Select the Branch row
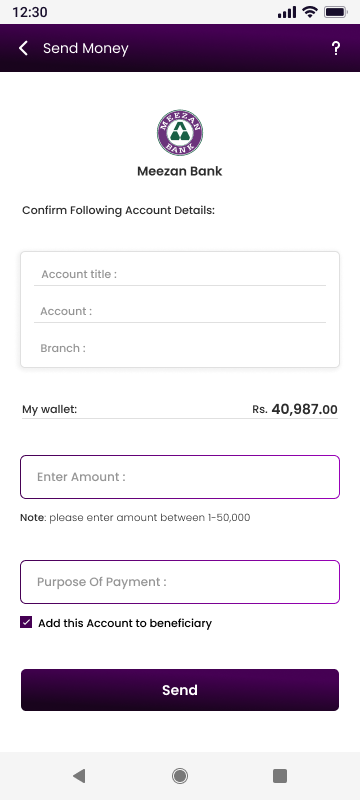360x800 pixels. [x=180, y=348]
